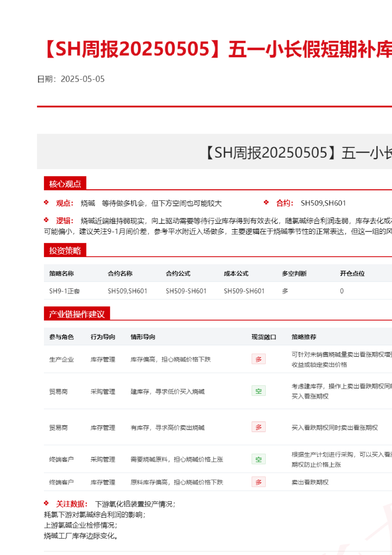Click the 开仓点位 column header

352,274
